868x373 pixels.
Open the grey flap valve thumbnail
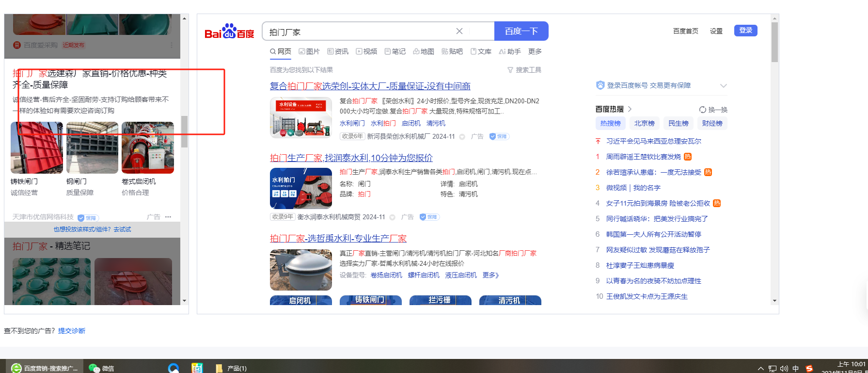click(x=301, y=270)
